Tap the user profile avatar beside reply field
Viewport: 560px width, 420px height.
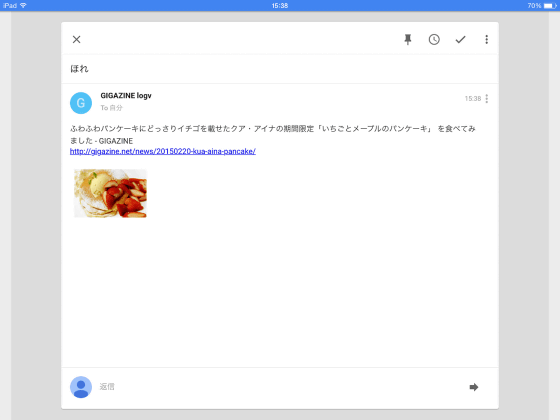click(81, 387)
